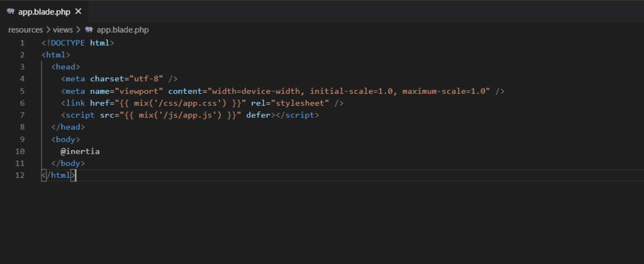Click the chevron after views breadcrumb

click(77, 30)
